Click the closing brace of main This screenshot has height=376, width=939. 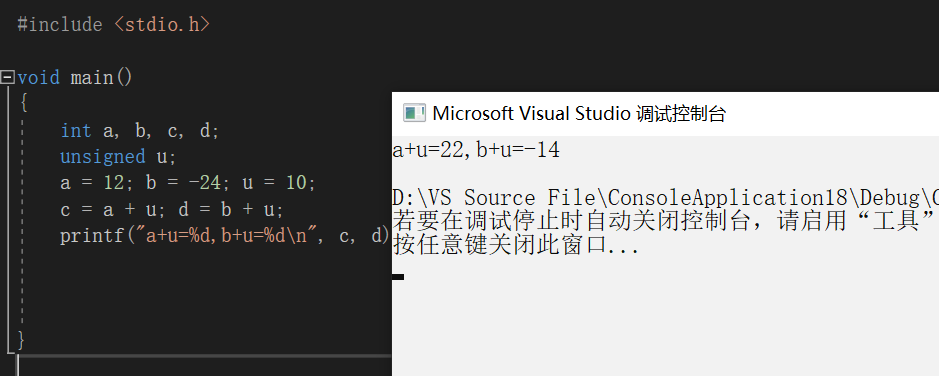pyautogui.click(x=22, y=340)
